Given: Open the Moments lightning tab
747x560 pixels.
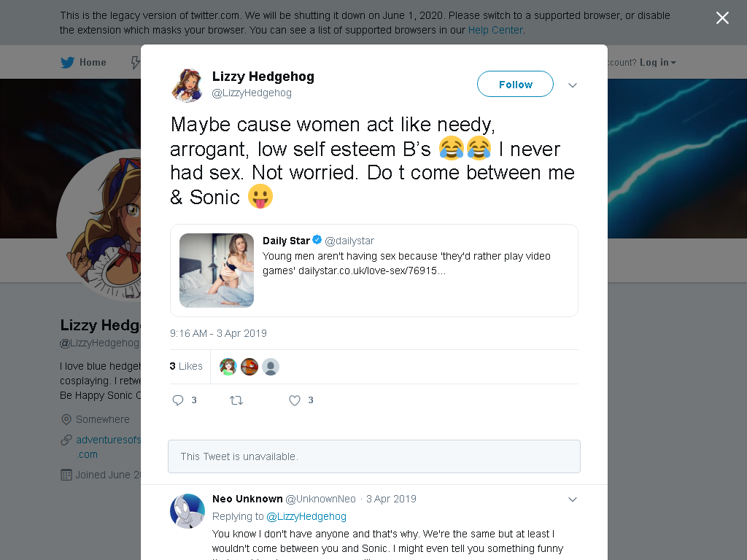Looking at the screenshot, I should [135, 63].
